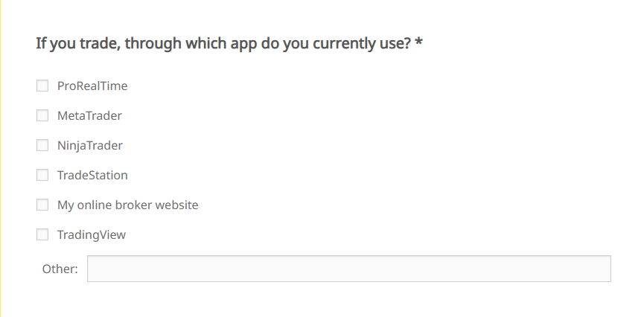Click the NinjaTrader option label

[x=90, y=146]
